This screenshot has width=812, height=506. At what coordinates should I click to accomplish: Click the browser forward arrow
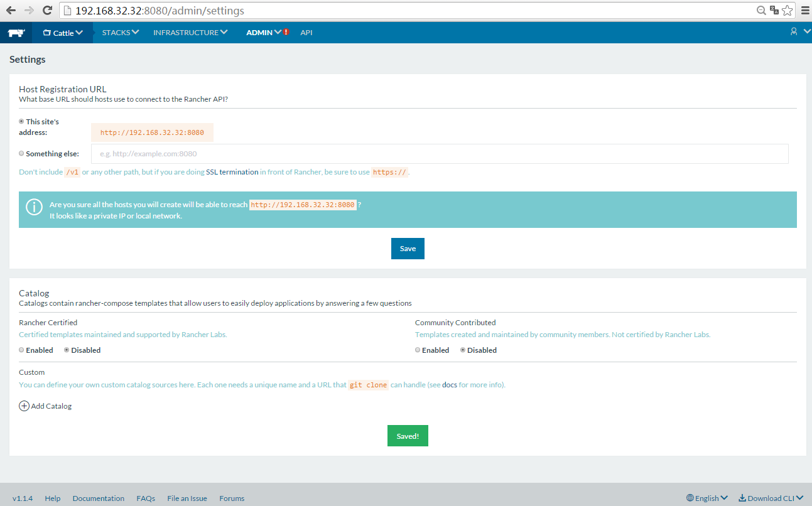click(29, 10)
